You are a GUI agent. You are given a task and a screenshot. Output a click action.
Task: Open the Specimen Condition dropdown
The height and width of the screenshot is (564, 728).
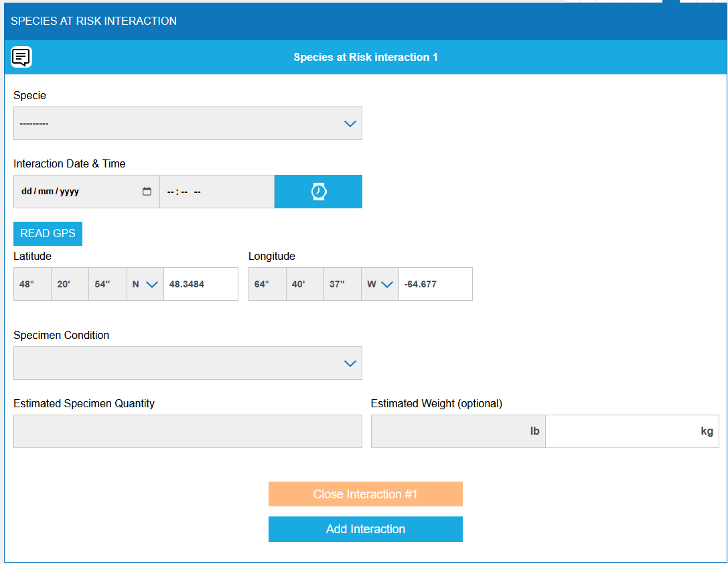(x=188, y=363)
